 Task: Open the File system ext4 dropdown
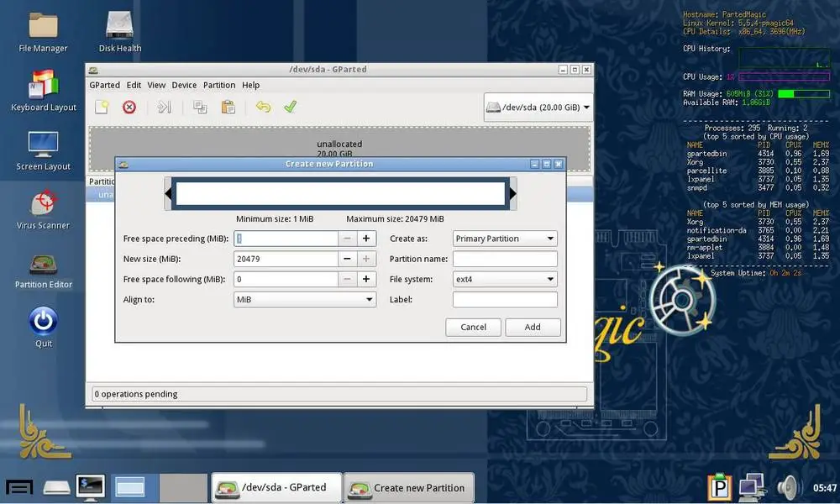pyautogui.click(x=505, y=279)
